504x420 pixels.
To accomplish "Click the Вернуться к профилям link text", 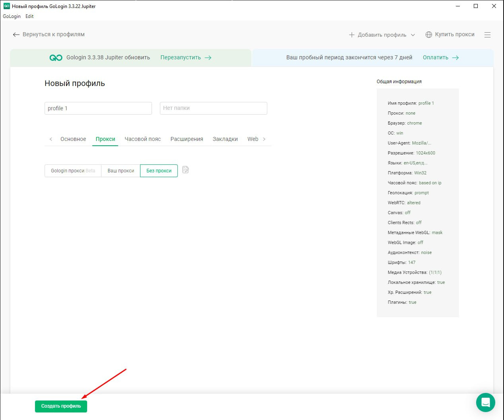I will (x=54, y=34).
